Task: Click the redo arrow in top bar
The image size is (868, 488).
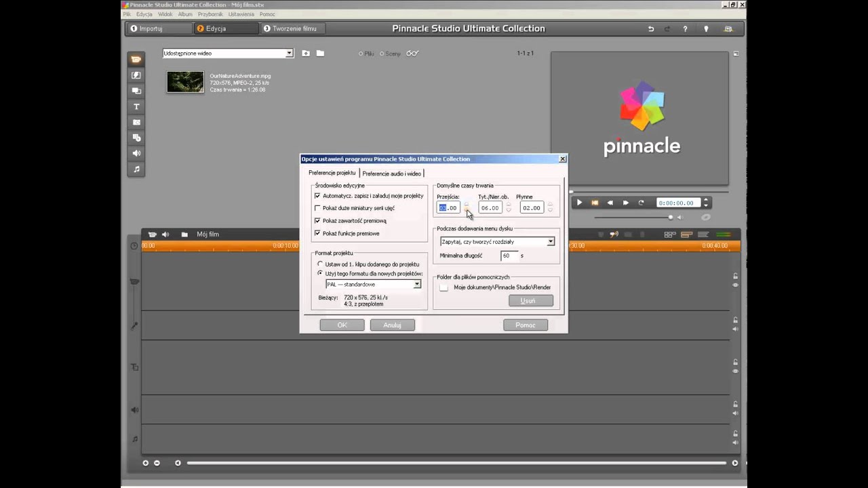Action: (x=667, y=28)
